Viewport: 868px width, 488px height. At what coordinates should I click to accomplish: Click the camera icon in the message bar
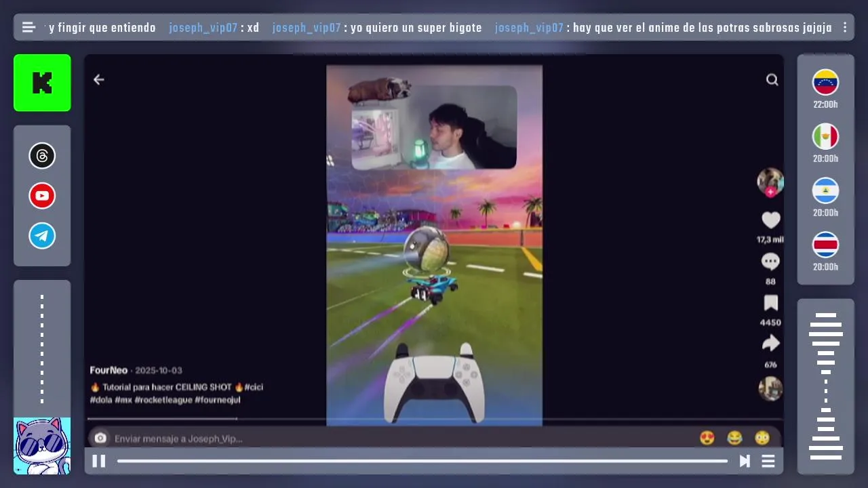click(x=100, y=438)
